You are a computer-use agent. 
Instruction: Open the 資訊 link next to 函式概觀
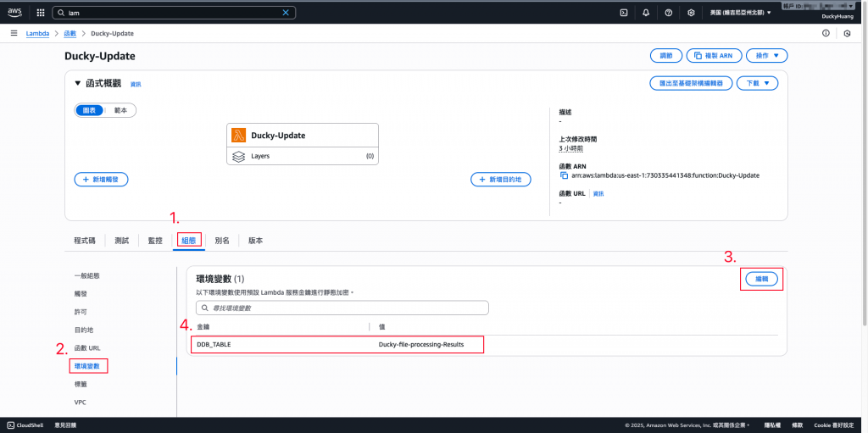click(x=136, y=84)
